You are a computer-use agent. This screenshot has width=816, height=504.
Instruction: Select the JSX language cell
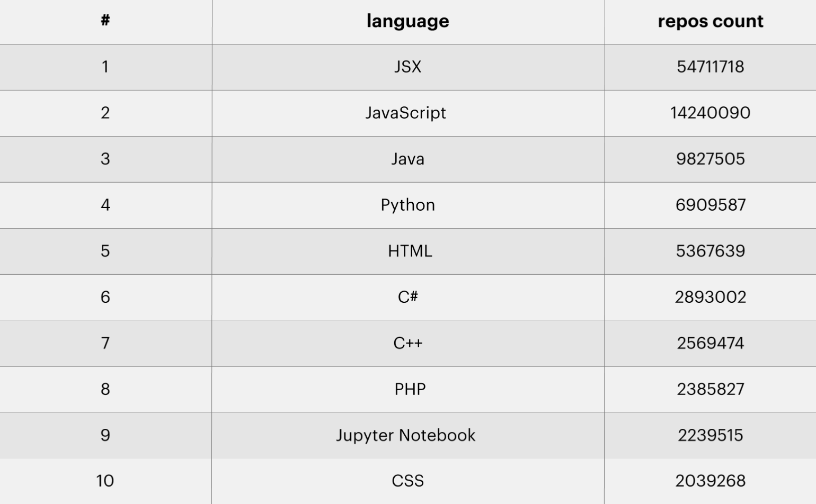[x=407, y=67]
